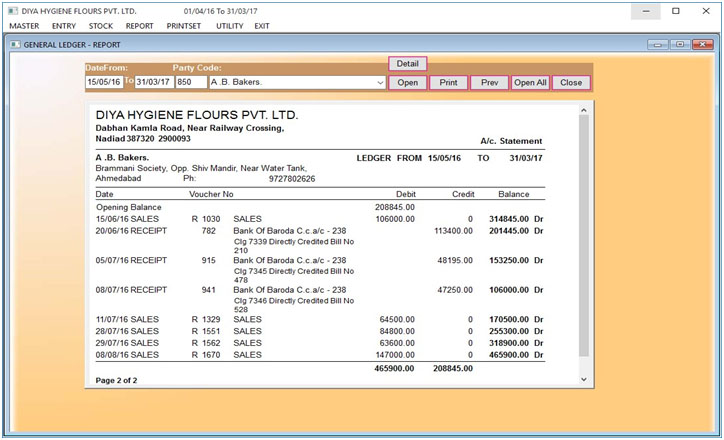Click the Detail button
Image resolution: width=724 pixels, height=440 pixels.
click(x=407, y=64)
